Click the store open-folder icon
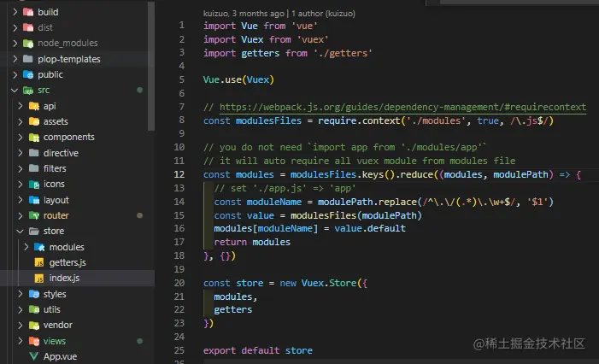This screenshot has height=364, width=599. (x=34, y=231)
